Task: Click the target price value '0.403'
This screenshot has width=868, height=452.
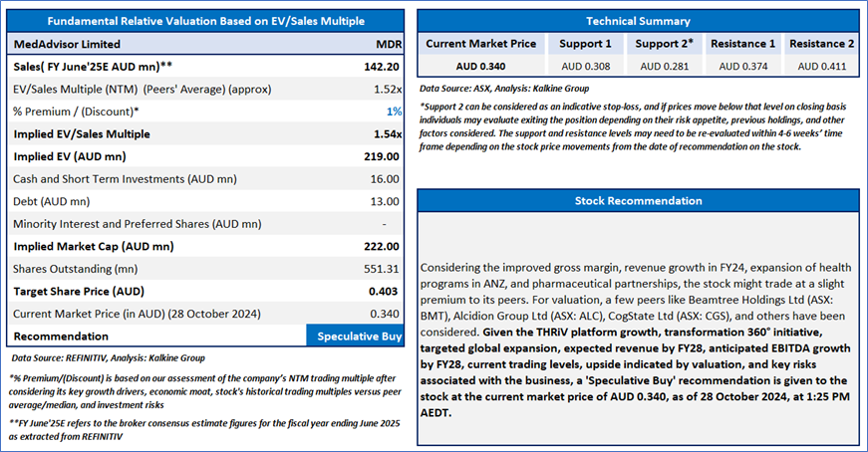Action: [384, 292]
